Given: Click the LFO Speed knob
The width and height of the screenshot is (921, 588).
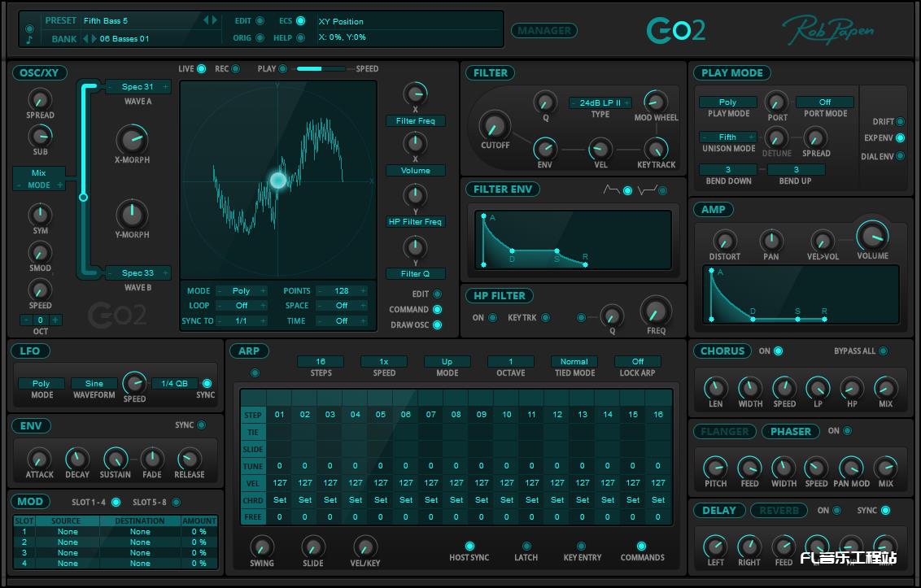Looking at the screenshot, I should tap(134, 382).
